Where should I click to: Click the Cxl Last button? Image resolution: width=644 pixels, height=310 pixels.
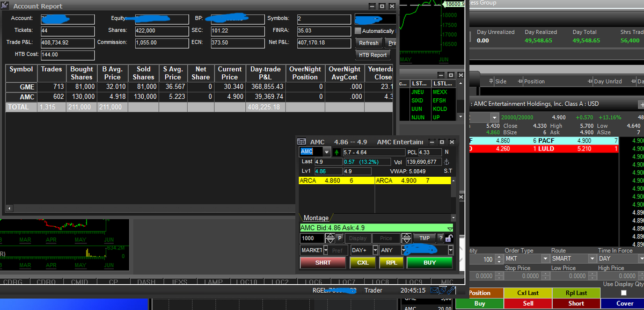click(528, 293)
